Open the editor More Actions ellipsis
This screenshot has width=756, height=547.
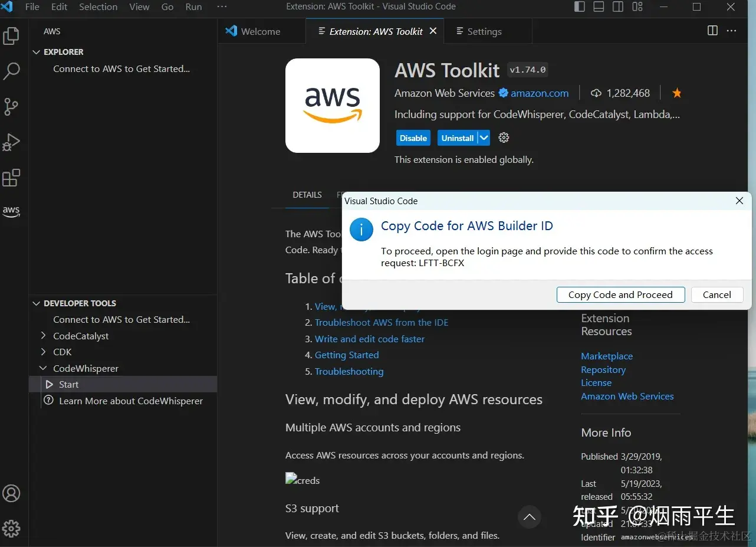[732, 31]
